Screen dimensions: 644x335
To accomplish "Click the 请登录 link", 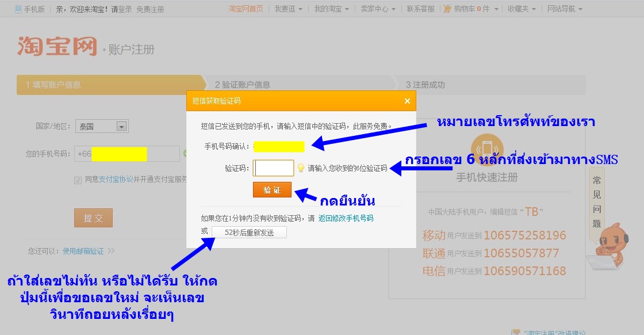I will pos(121,9).
